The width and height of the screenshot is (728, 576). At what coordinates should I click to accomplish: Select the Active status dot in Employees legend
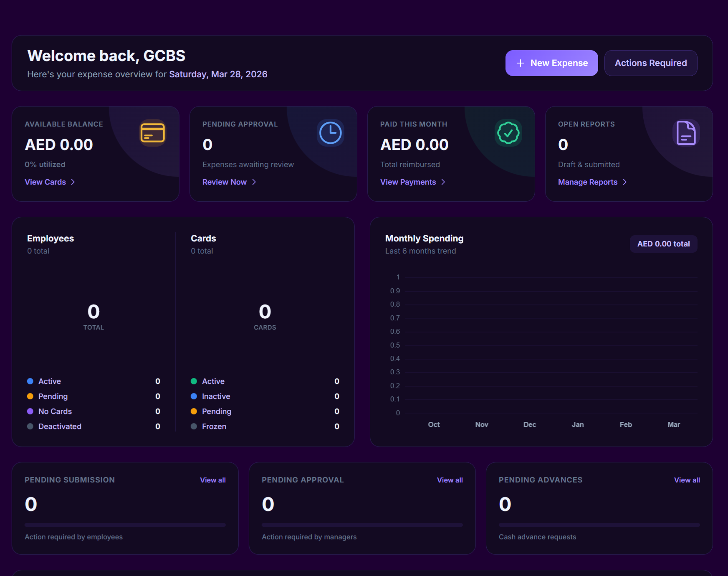(x=30, y=381)
